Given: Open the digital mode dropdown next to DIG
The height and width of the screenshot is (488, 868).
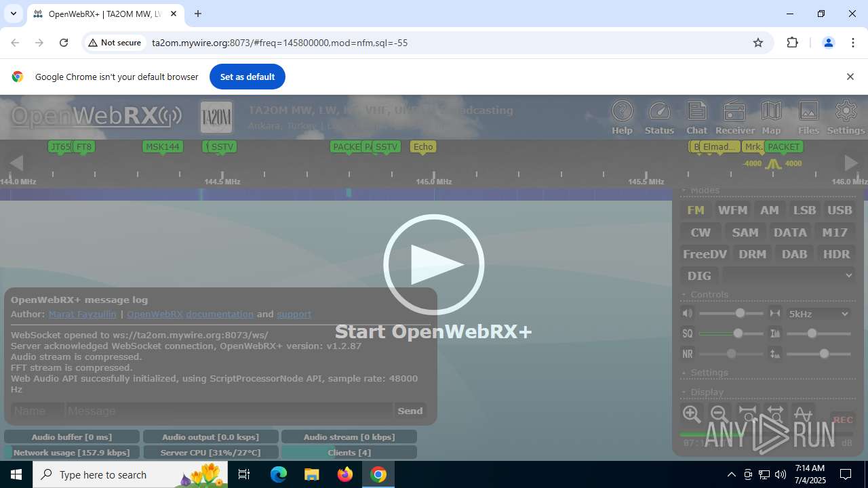Looking at the screenshot, I should pyautogui.click(x=788, y=275).
